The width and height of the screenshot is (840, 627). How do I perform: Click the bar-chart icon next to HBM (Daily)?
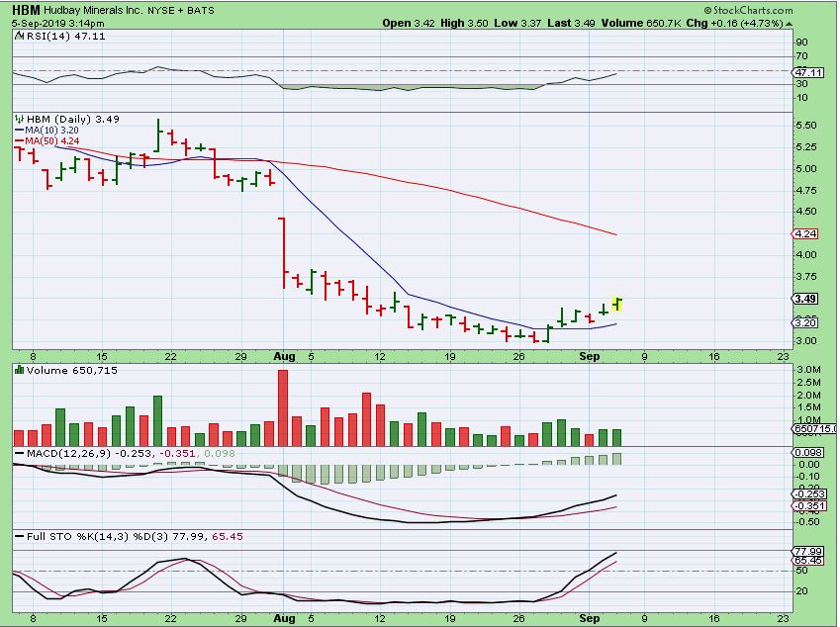(19, 119)
